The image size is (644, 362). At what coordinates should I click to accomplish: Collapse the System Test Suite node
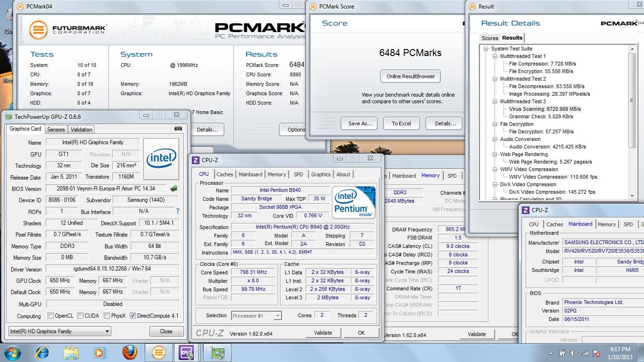486,49
